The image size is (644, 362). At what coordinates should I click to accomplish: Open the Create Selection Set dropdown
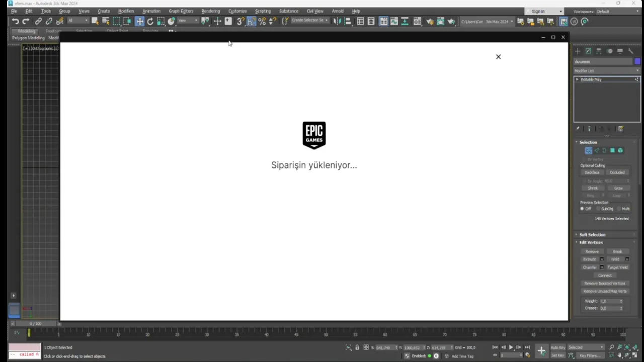[x=309, y=21]
